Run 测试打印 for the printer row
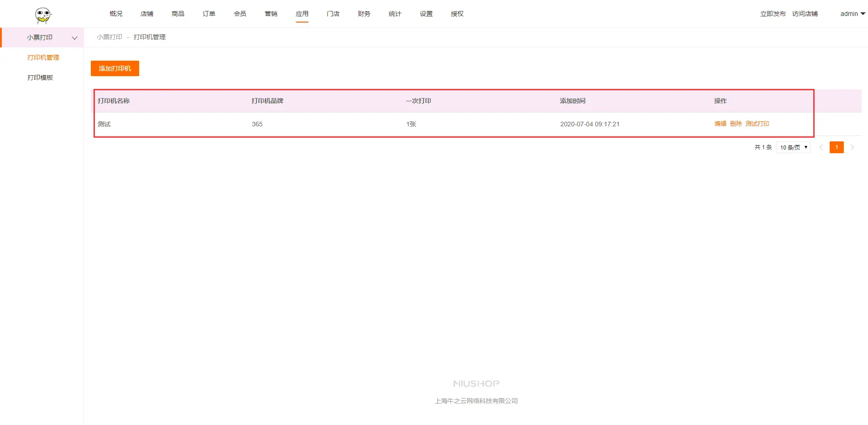The height and width of the screenshot is (425, 868). pos(757,124)
